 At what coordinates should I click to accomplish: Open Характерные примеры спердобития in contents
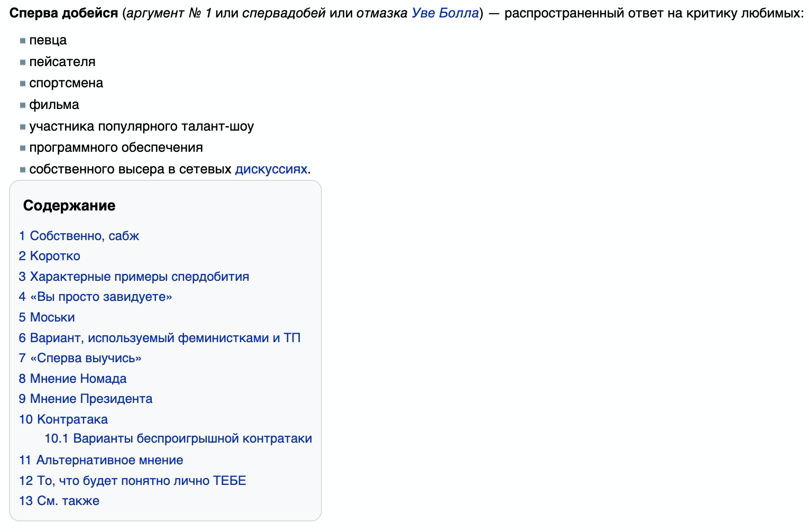(134, 277)
